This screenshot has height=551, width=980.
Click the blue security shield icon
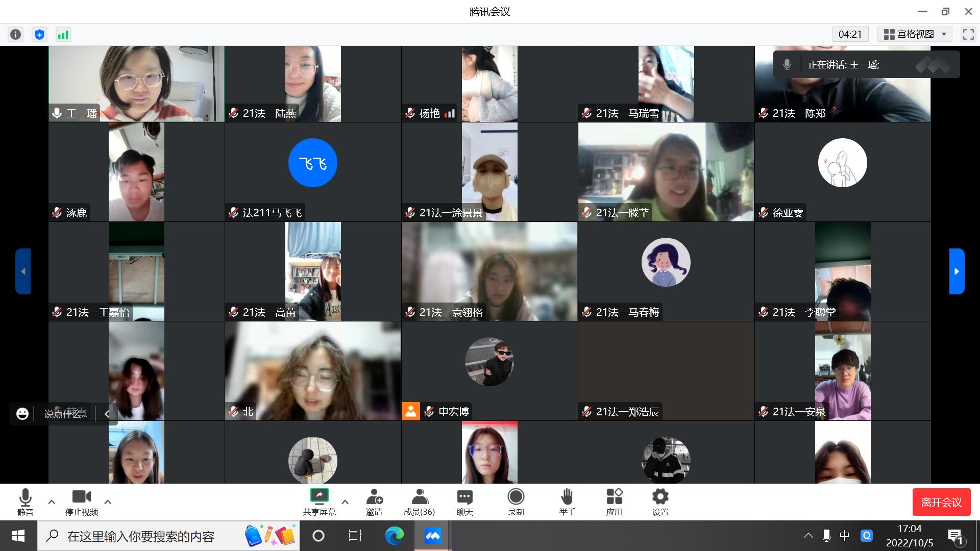click(39, 34)
